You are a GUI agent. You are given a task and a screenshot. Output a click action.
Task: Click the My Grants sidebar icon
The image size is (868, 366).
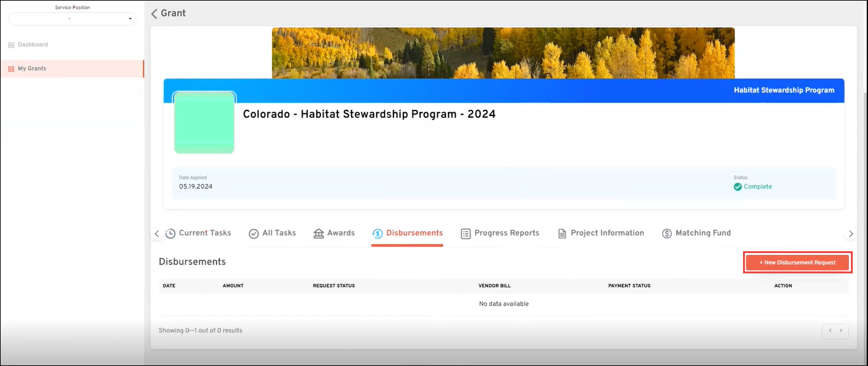11,69
